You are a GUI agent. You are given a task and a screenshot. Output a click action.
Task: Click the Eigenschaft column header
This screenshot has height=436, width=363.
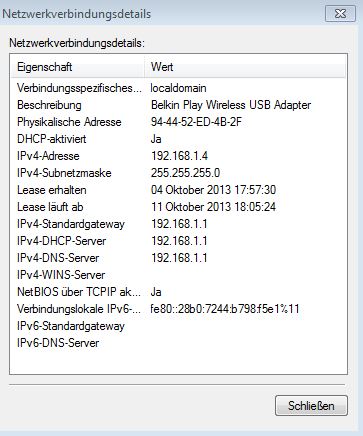tap(78, 67)
